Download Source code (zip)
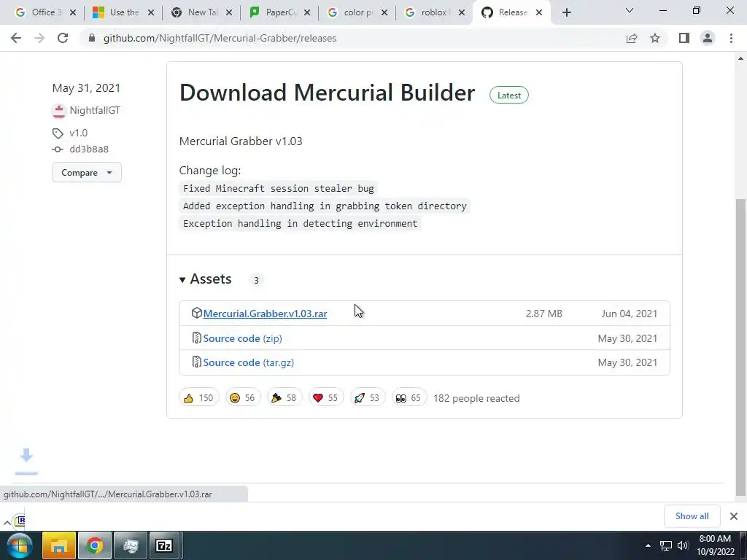 click(x=242, y=338)
